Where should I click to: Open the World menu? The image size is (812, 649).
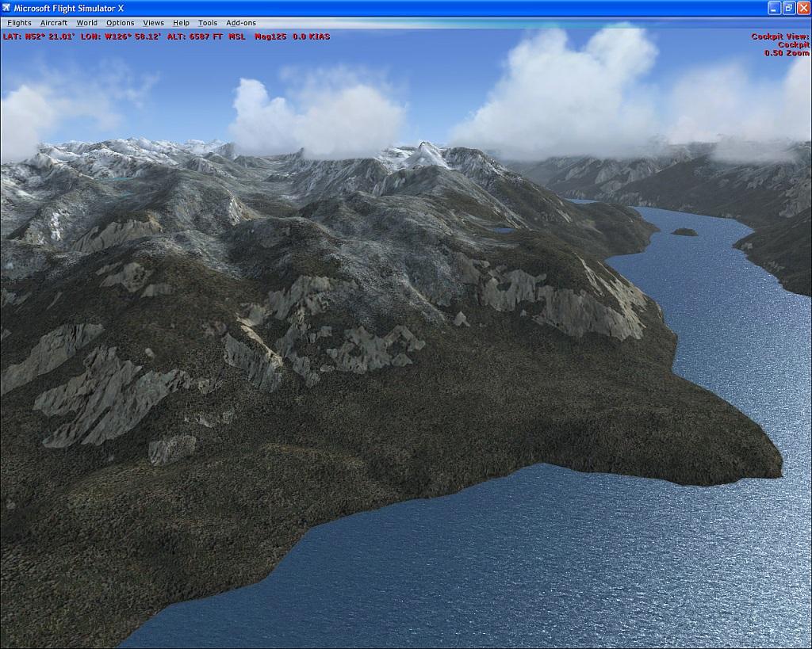[86, 23]
